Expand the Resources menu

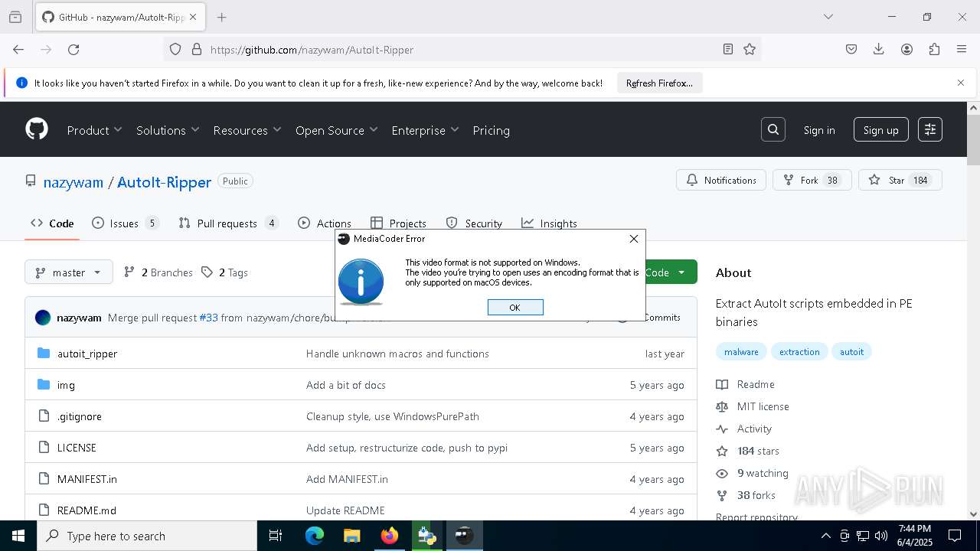pos(247,130)
